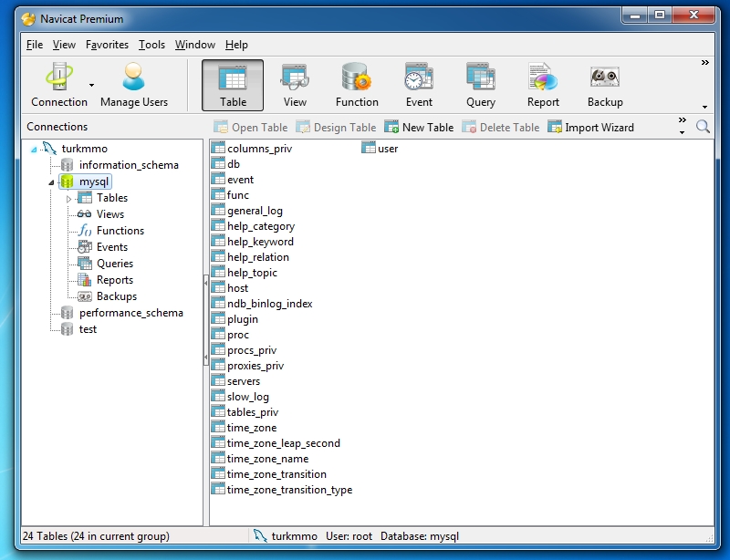Select the user table icon
The image size is (730, 560).
coord(369,148)
